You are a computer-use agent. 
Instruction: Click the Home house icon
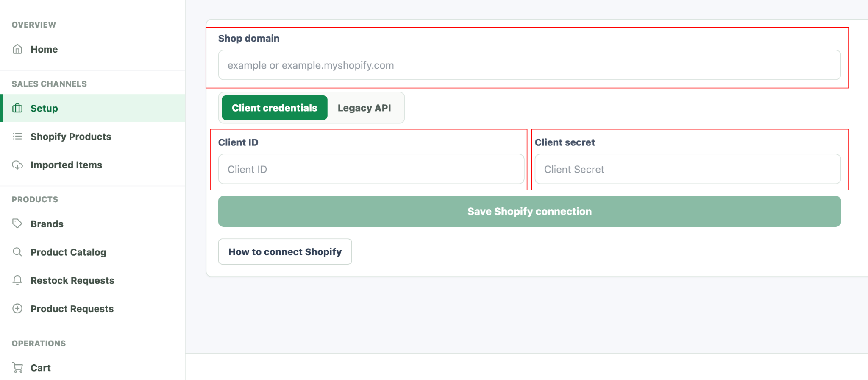point(17,49)
